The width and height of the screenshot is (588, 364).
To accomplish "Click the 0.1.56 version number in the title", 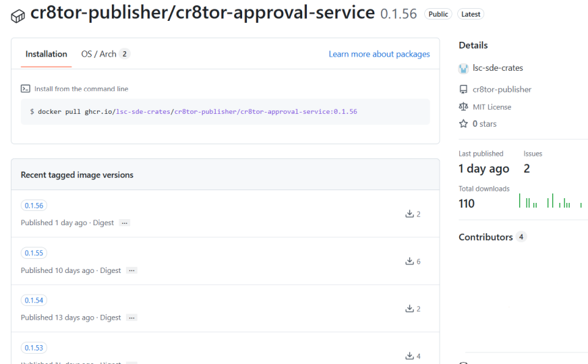I will click(x=399, y=14).
